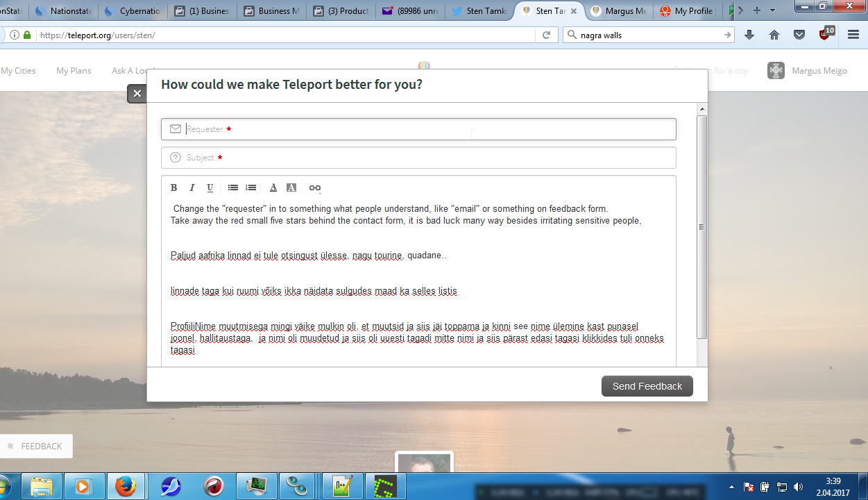Send the feedback form
Viewport: 868px width, 500px height.
click(647, 386)
